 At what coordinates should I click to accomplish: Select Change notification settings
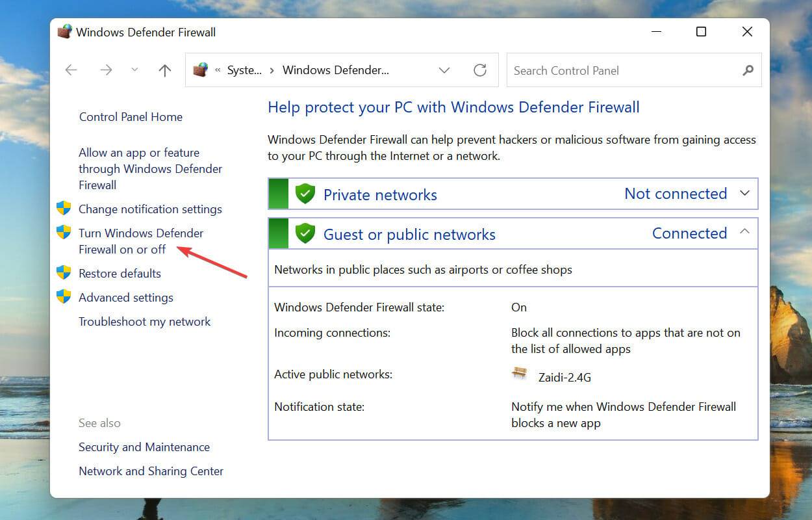[x=150, y=209]
